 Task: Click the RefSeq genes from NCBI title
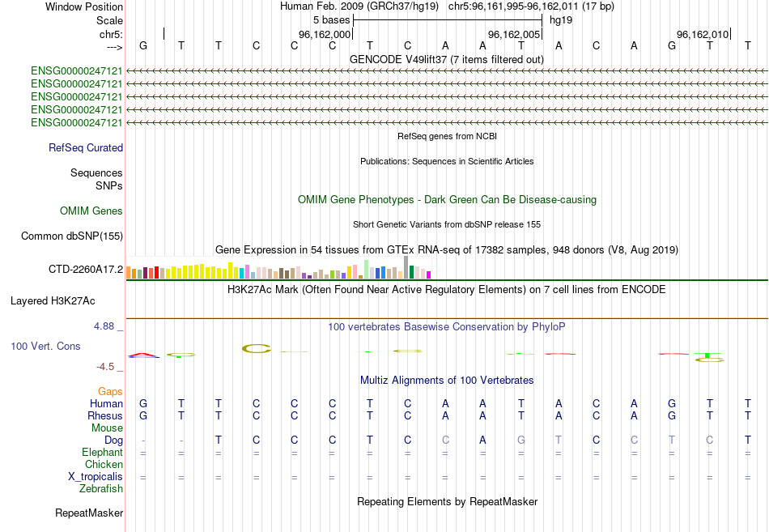click(x=448, y=136)
